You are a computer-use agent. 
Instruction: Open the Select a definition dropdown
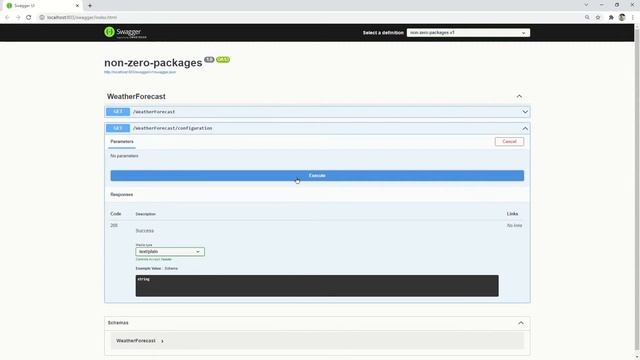click(468, 33)
